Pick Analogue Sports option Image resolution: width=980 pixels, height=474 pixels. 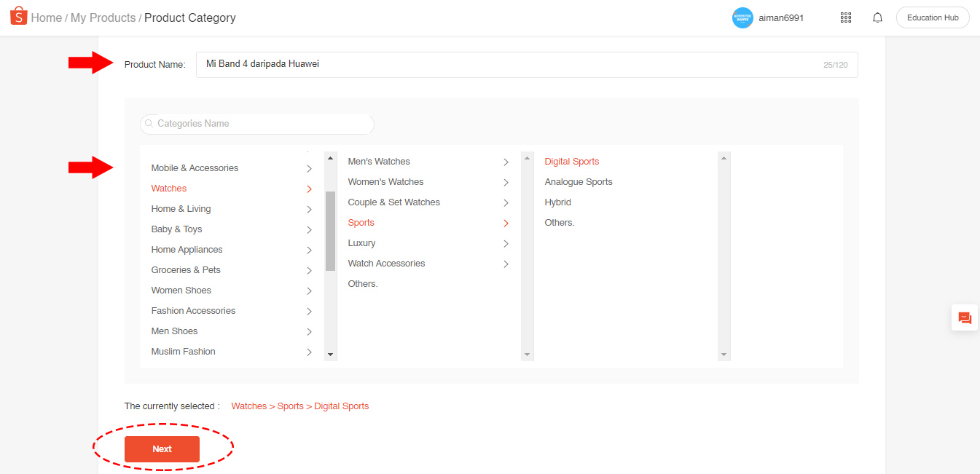[x=579, y=182]
